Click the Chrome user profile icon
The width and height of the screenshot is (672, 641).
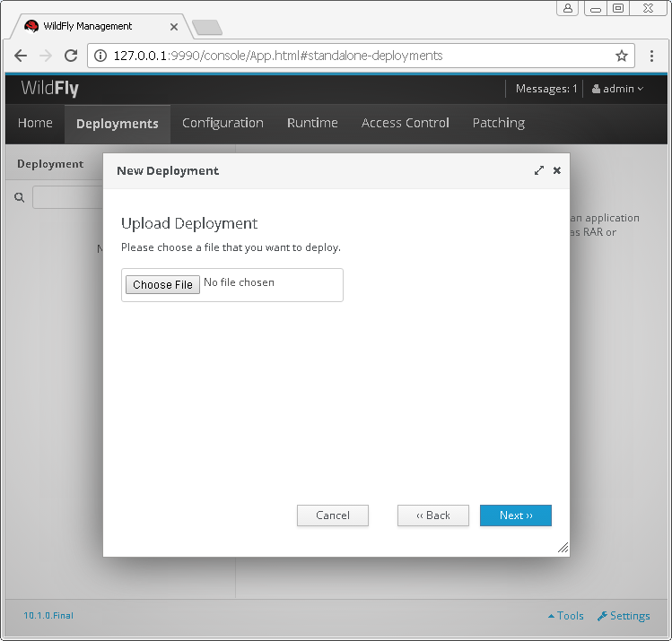(x=567, y=8)
